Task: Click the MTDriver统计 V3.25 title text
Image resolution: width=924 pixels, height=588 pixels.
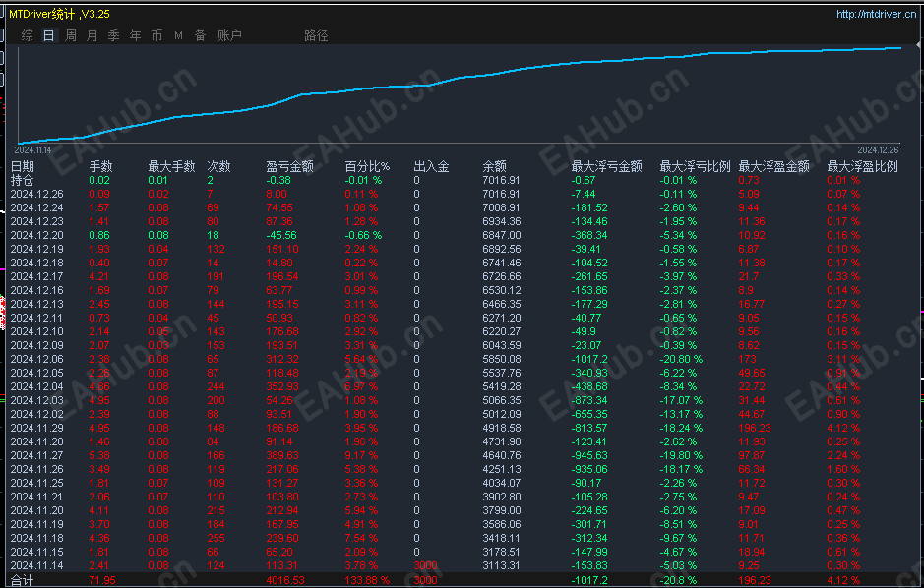Action: pyautogui.click(x=59, y=14)
